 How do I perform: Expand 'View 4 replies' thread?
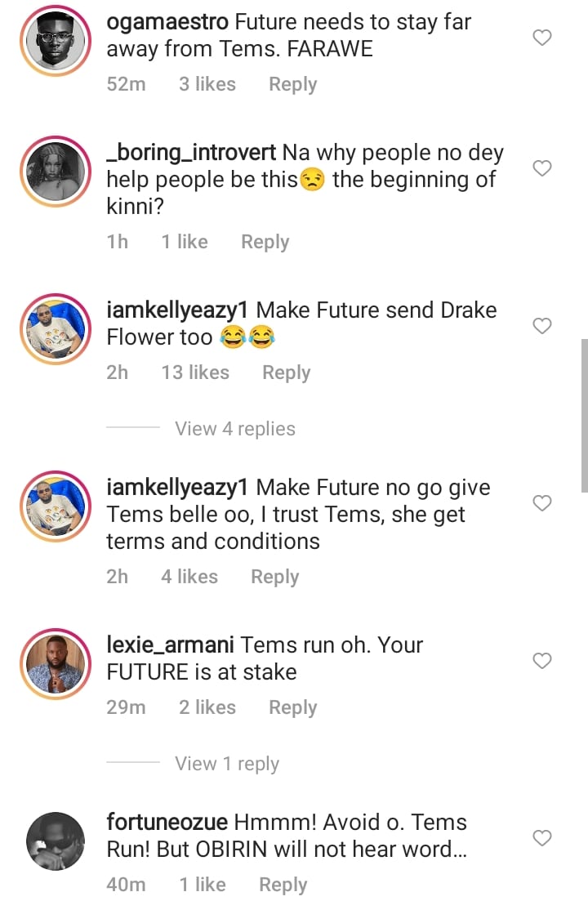coord(235,429)
